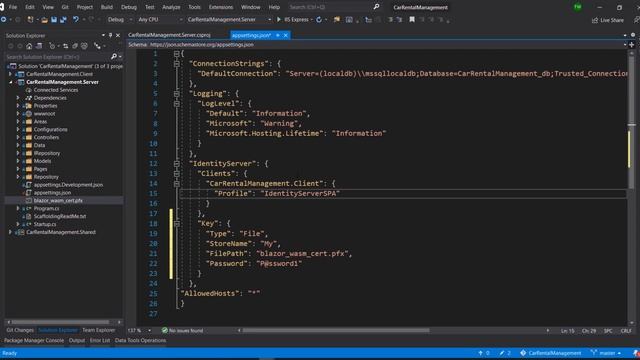The width and height of the screenshot is (640, 360).
Task: Click Sync with Active Document icon in Solution Explorer
Action: (x=65, y=46)
